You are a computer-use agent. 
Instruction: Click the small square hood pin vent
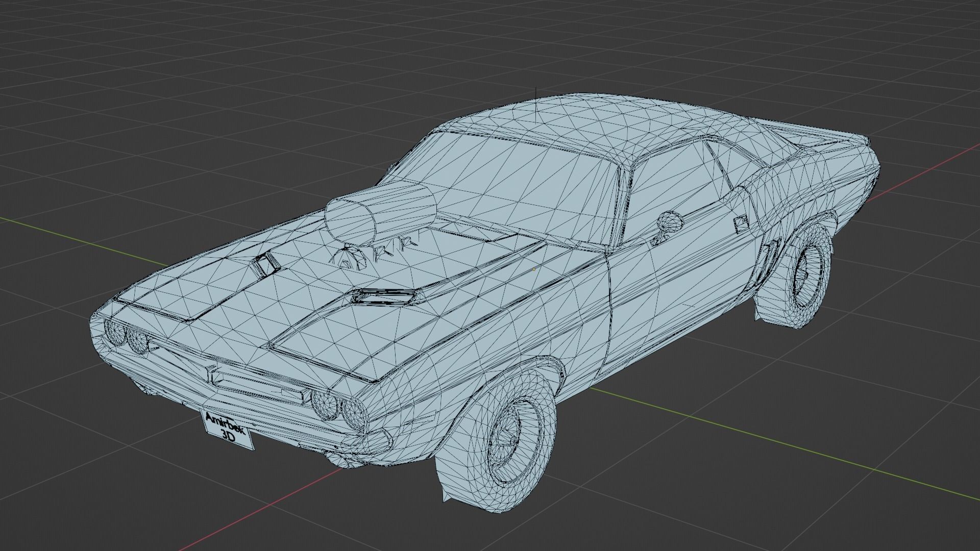[265, 264]
